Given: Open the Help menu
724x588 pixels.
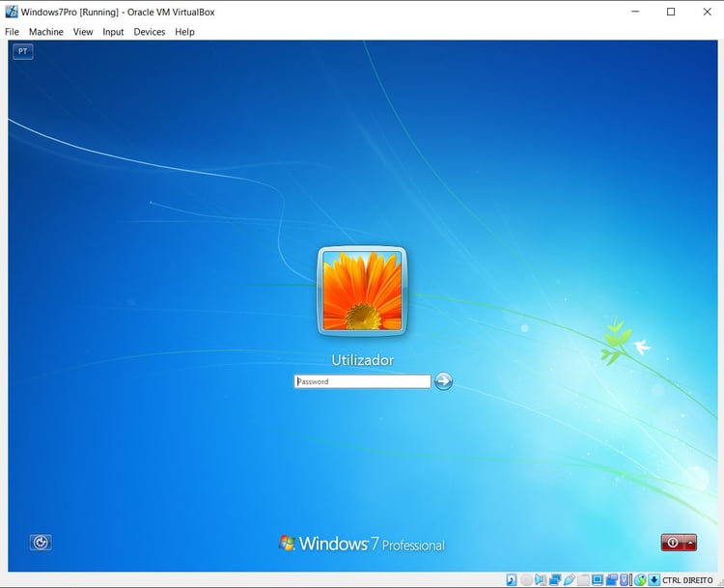Looking at the screenshot, I should pos(184,32).
